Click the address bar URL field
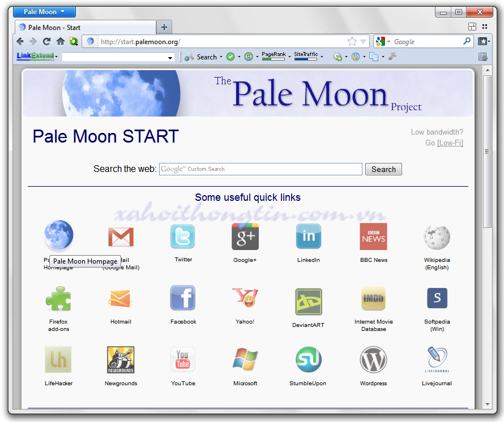 [x=222, y=41]
